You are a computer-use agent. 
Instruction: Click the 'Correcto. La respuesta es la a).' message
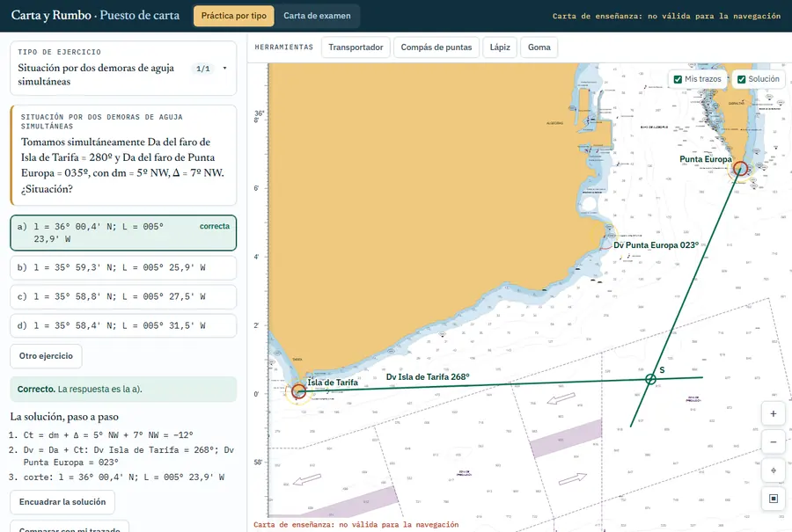123,390
